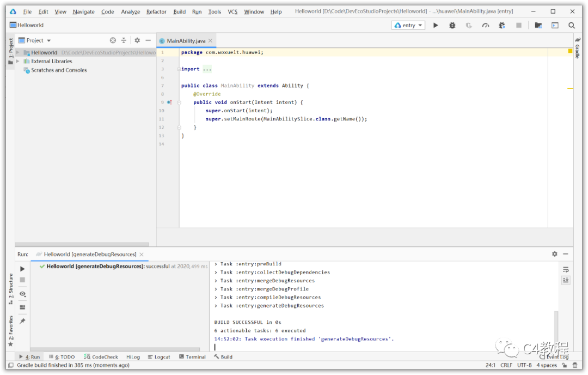Click the Profiler gauge icon in toolbar
The height and width of the screenshot is (375, 588).
coord(486,25)
